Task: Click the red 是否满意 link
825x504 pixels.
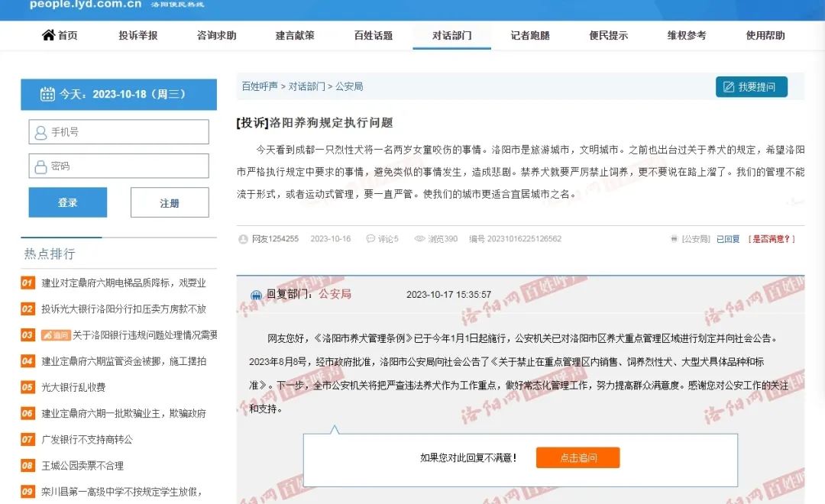Action: tap(772, 239)
